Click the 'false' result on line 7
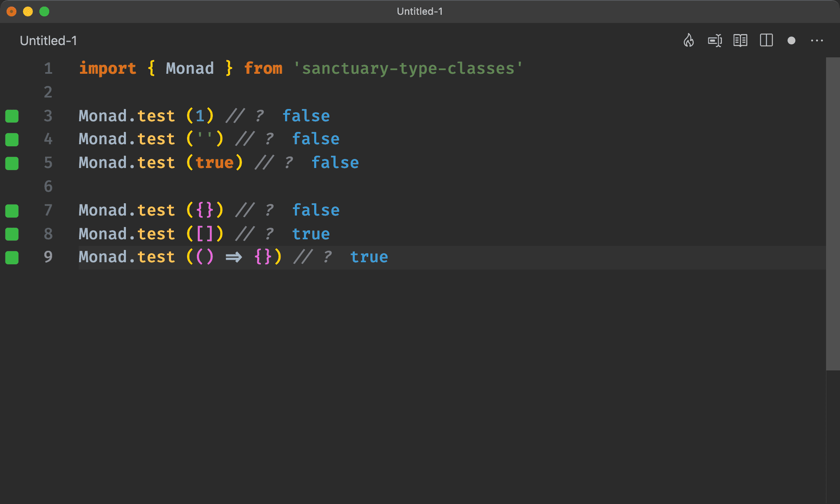 (316, 210)
